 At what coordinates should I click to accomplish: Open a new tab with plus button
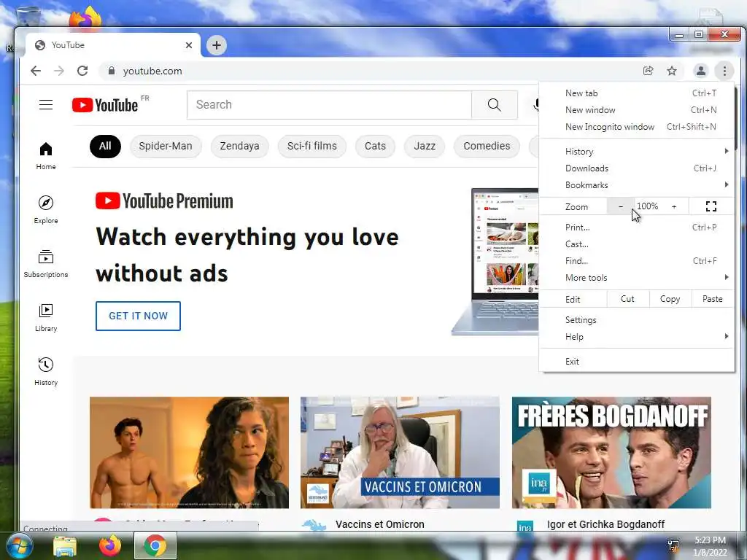point(216,45)
